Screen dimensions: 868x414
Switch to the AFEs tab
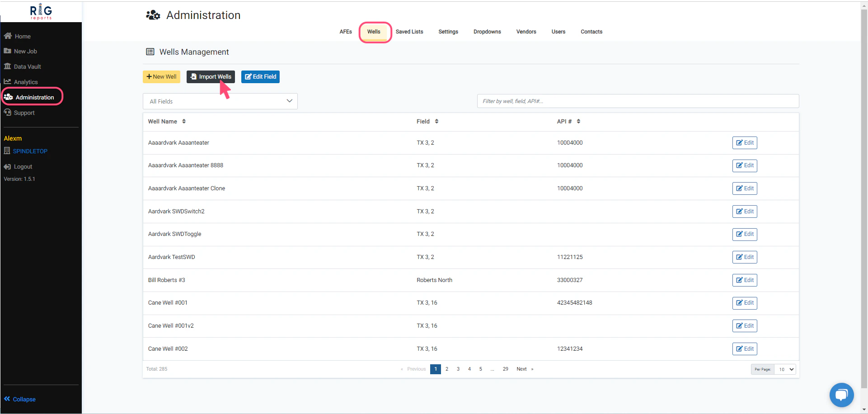(x=346, y=32)
